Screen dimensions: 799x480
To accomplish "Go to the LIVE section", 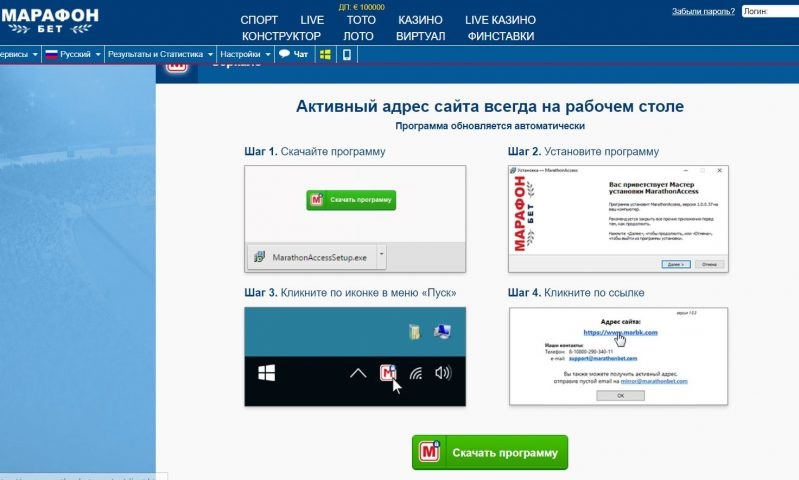I will [x=312, y=20].
